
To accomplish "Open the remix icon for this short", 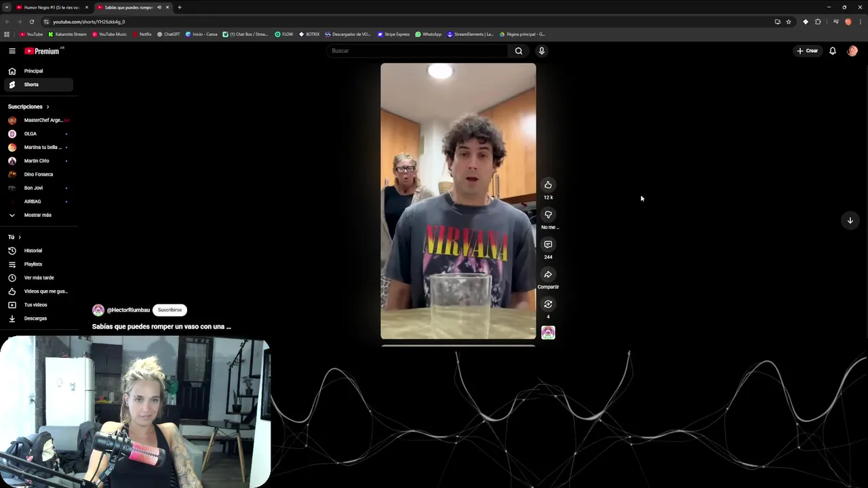I will click(548, 304).
